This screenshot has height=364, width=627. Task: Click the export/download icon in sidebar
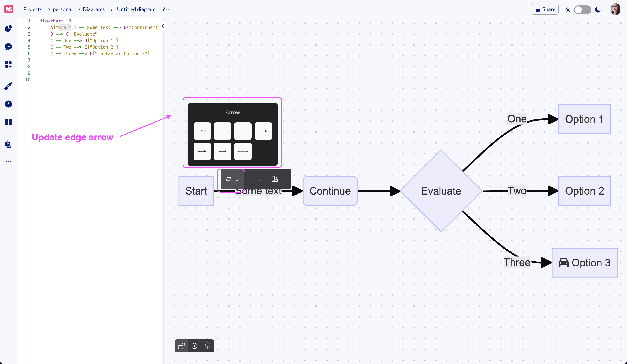coord(8,144)
